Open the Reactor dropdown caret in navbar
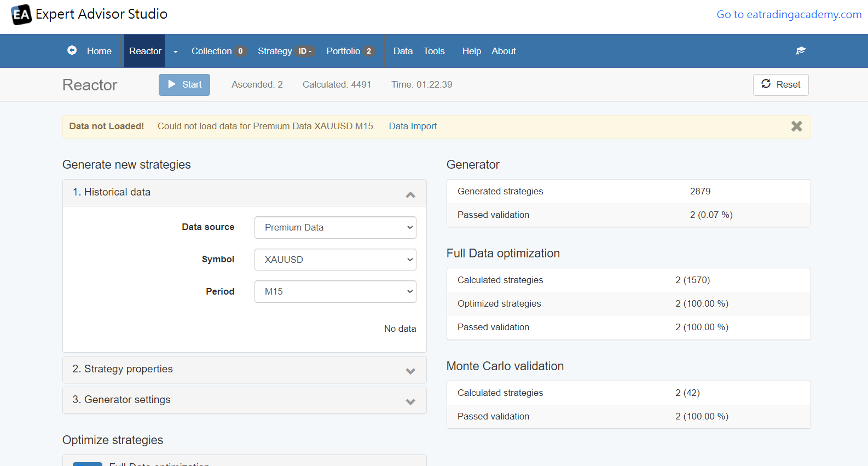 coord(176,51)
